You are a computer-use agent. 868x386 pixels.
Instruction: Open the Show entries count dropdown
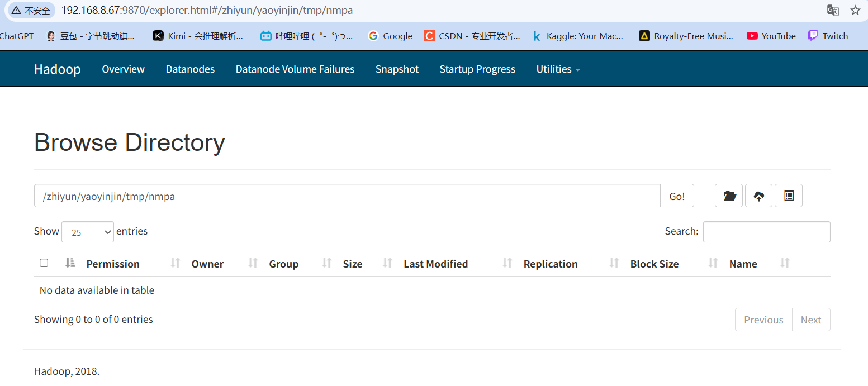point(88,232)
